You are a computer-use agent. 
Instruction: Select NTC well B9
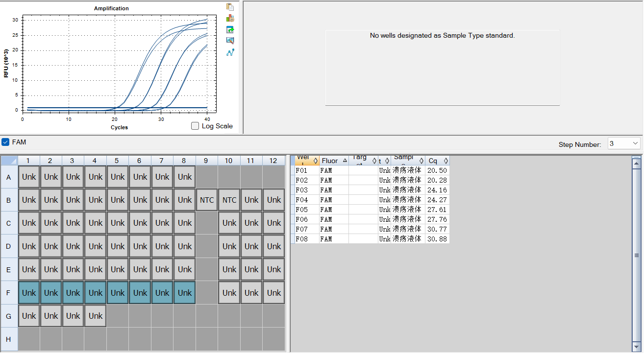tap(207, 200)
